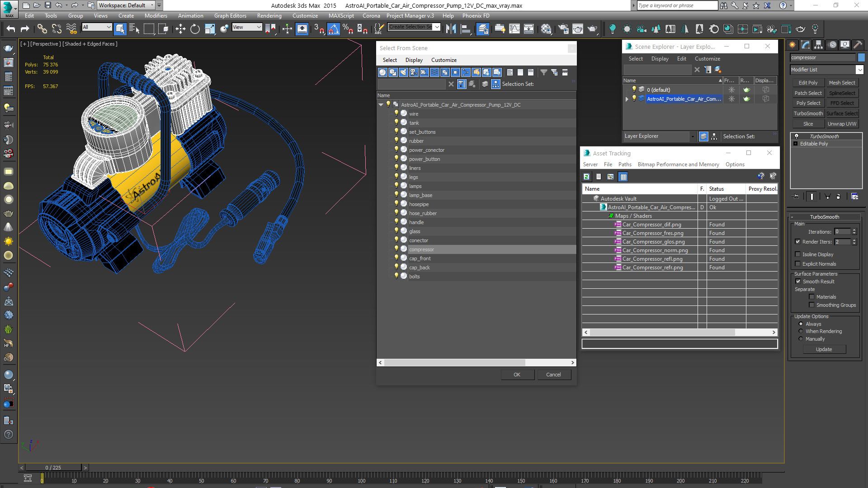Click the object color swatch beside name
This screenshot has height=488, width=868.
tap(861, 57)
